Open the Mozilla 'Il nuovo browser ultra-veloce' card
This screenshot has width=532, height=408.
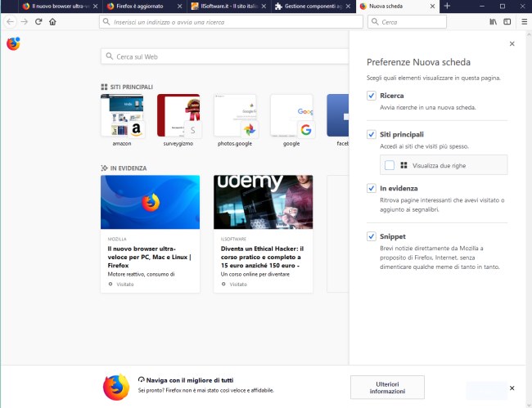pos(150,234)
